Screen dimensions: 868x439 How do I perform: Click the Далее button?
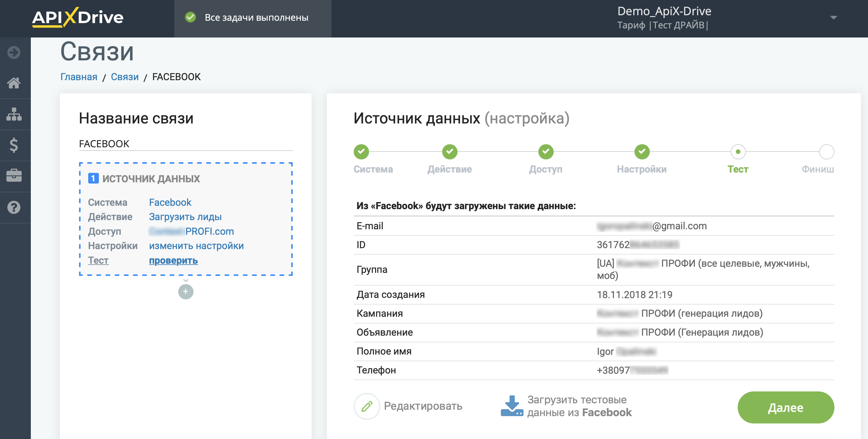pyautogui.click(x=786, y=407)
